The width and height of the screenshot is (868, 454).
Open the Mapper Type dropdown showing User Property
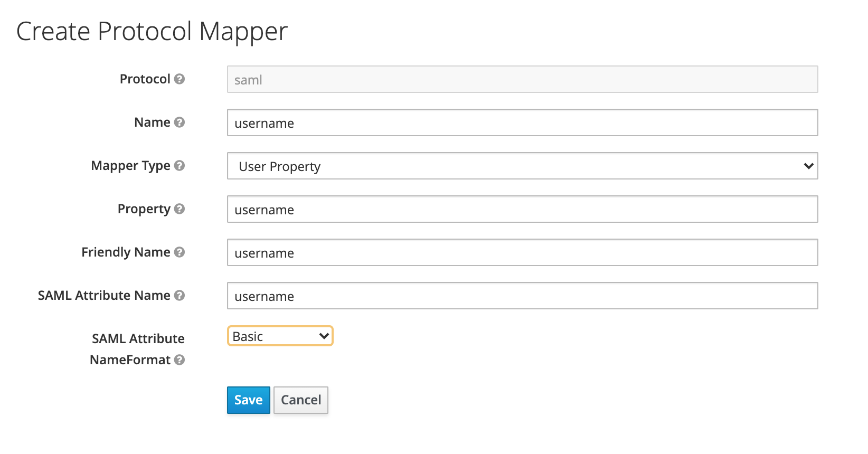522,166
